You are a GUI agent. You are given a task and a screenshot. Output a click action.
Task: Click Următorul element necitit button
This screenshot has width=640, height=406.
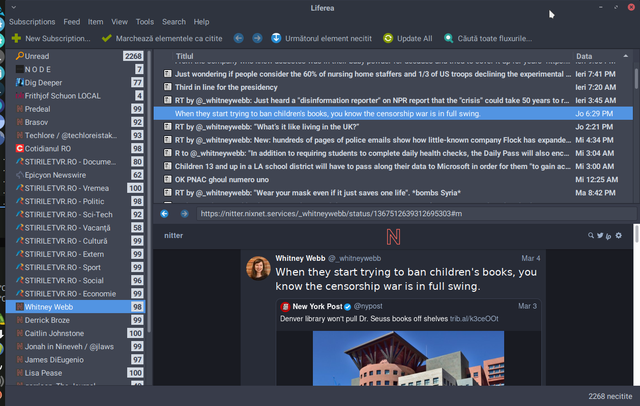point(329,38)
